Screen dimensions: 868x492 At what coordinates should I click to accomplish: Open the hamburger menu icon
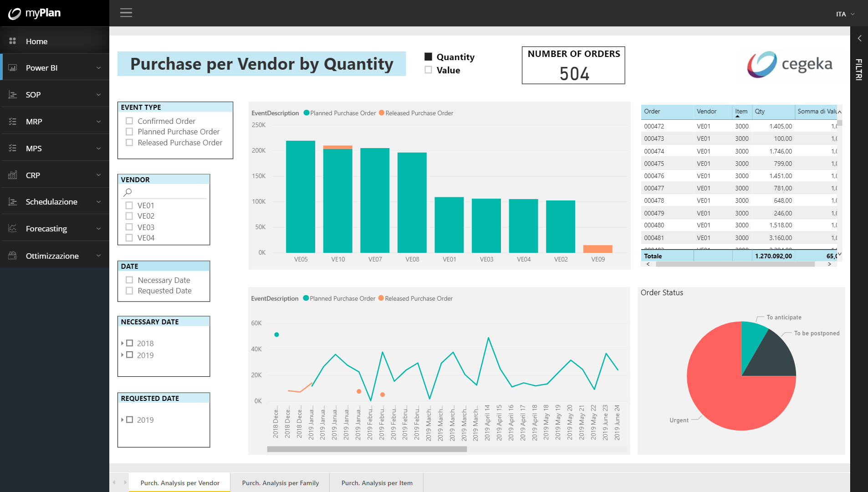[126, 13]
